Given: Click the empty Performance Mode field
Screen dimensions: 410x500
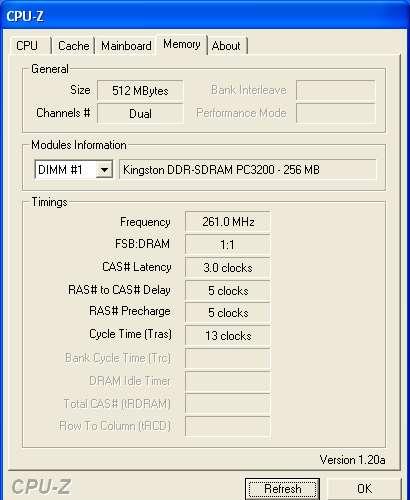Looking at the screenshot, I should [x=336, y=113].
